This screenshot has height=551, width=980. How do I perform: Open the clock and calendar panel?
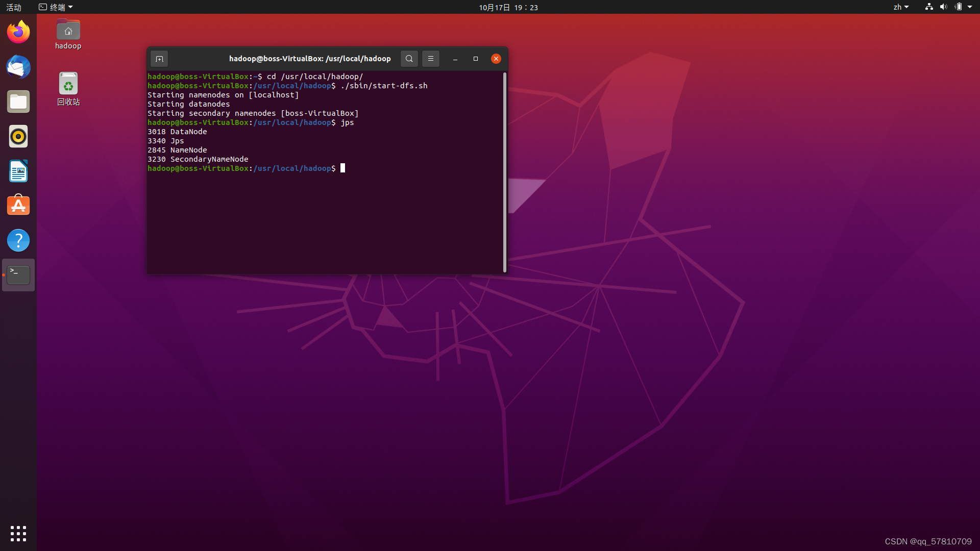pyautogui.click(x=508, y=7)
